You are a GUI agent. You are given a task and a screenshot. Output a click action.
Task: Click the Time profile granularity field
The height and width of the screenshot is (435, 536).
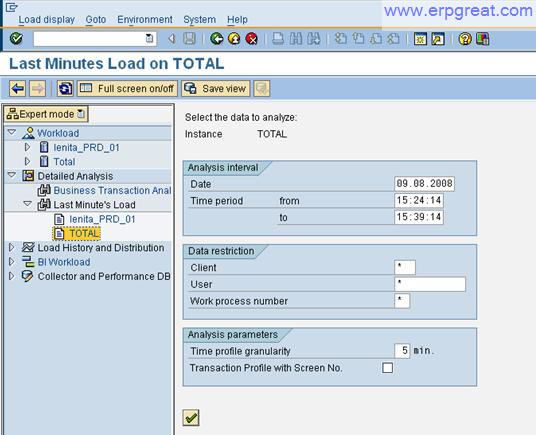pos(402,351)
